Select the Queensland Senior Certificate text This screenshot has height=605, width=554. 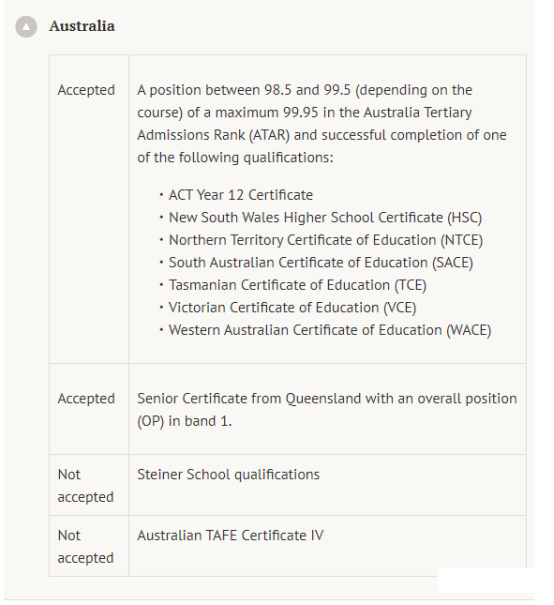(327, 410)
